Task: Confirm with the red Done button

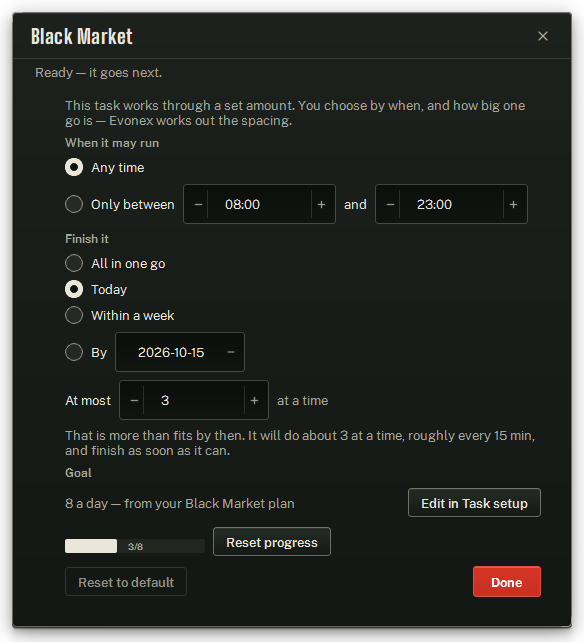Action: point(507,582)
